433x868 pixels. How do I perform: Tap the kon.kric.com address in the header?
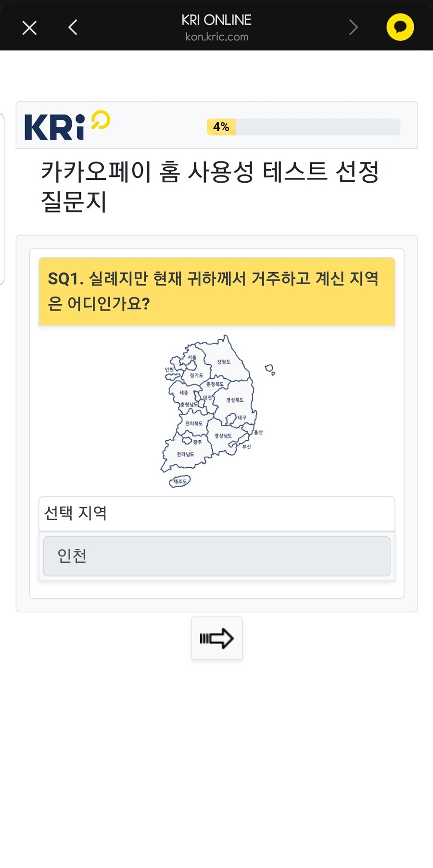pyautogui.click(x=216, y=37)
